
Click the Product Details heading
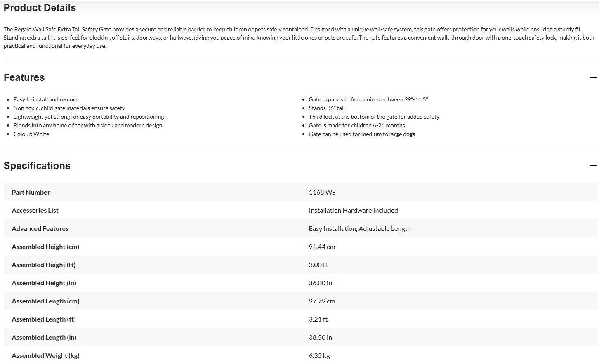pos(40,8)
